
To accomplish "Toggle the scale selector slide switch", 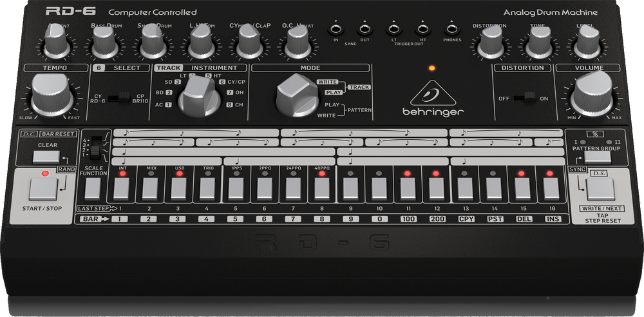I will pos(96,147).
